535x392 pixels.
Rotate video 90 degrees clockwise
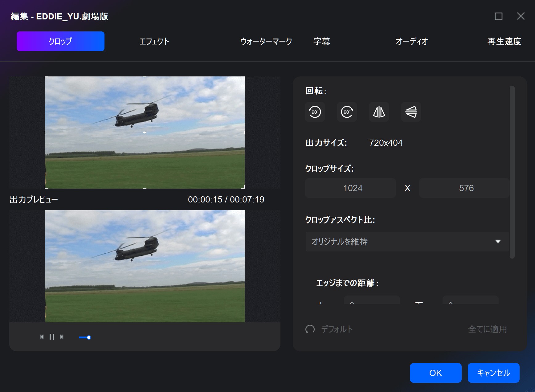(347, 112)
